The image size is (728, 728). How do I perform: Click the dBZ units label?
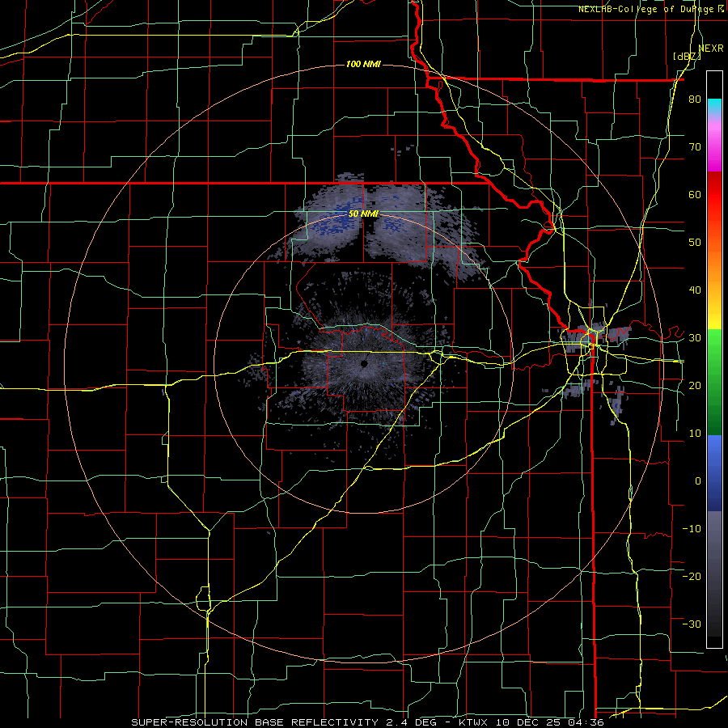click(x=687, y=56)
